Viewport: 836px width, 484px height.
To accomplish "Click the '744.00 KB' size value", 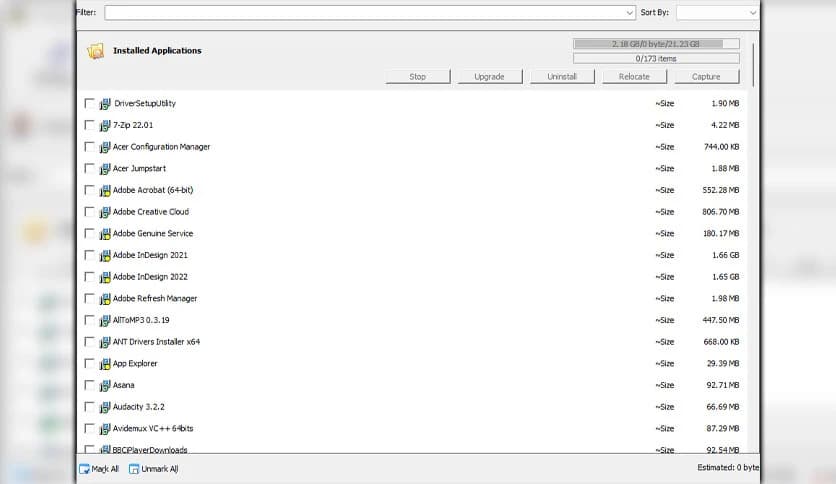I will click(x=722, y=147).
